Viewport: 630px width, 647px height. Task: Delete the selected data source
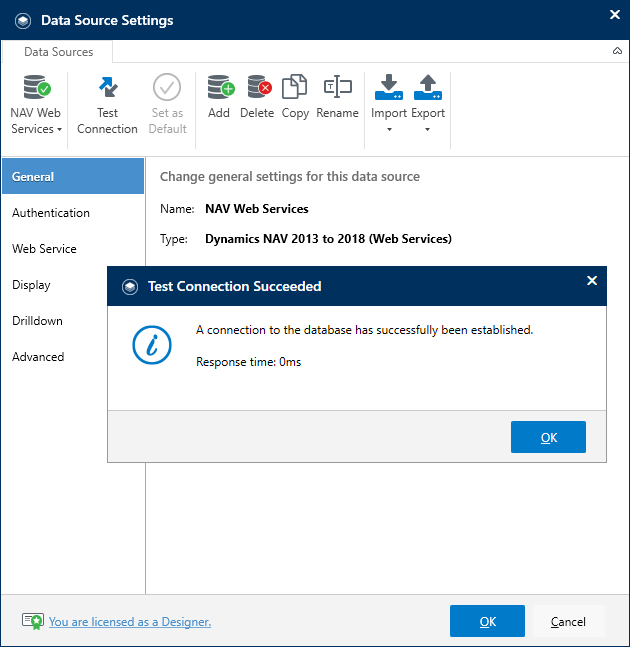click(x=257, y=97)
